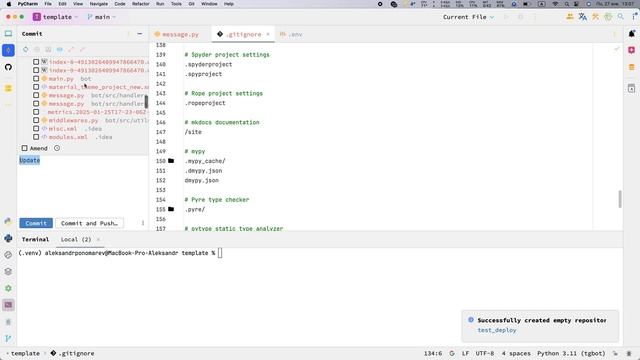
Task: Open Search Everywhere magnifier icon
Action: (x=620, y=17)
